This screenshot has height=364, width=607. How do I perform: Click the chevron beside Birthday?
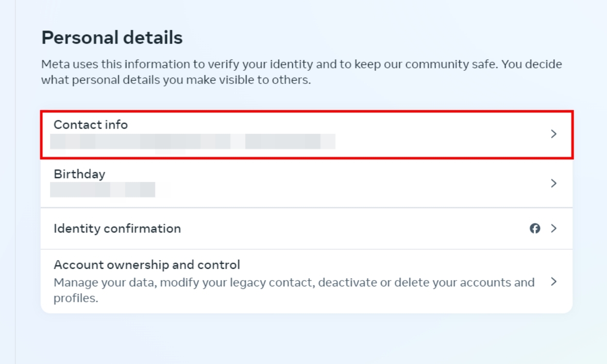pos(554,183)
